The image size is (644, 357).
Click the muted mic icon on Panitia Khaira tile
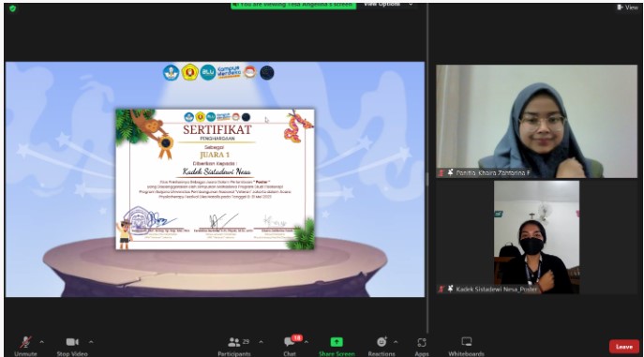pos(442,173)
